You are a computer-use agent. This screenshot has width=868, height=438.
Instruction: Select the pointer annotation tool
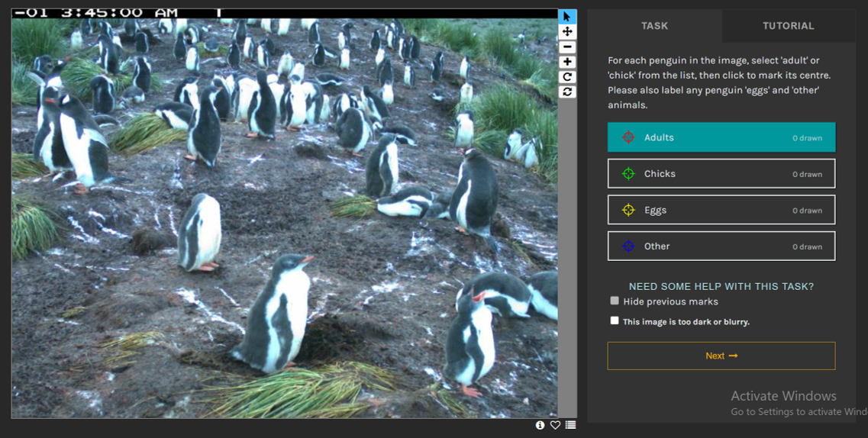(x=566, y=17)
